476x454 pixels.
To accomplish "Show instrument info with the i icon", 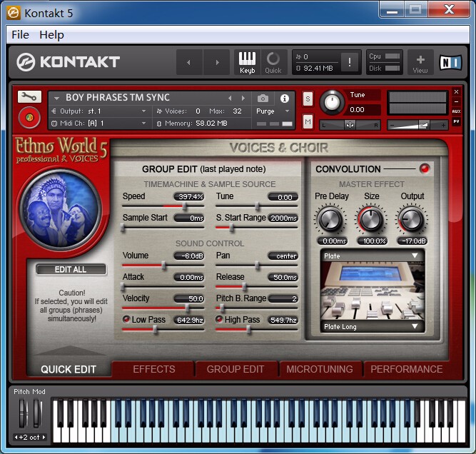I will coord(285,99).
